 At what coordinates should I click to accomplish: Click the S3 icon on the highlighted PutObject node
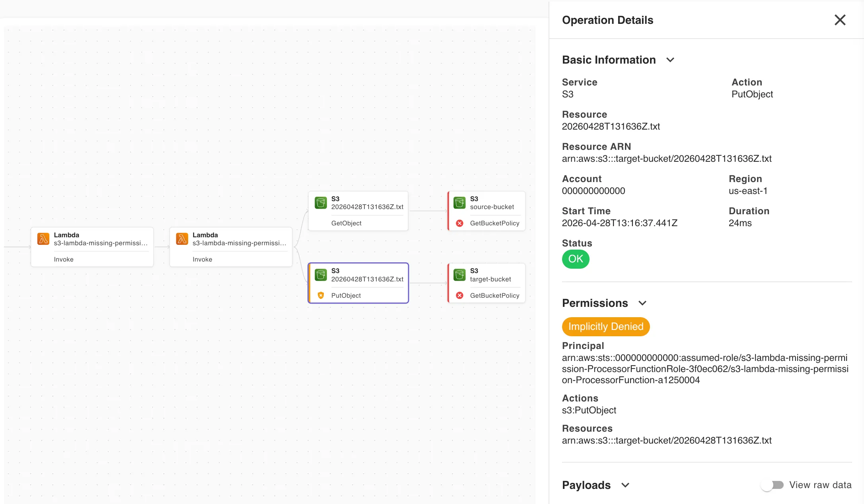pyautogui.click(x=321, y=275)
